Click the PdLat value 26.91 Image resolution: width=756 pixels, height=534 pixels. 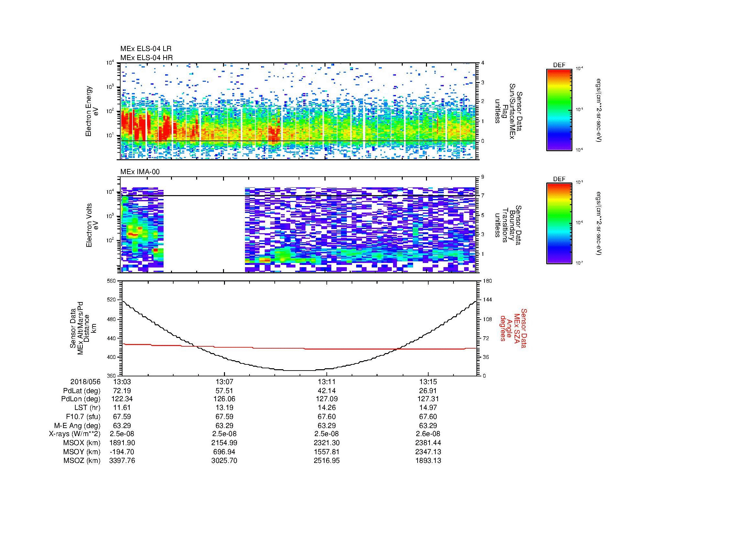point(428,391)
